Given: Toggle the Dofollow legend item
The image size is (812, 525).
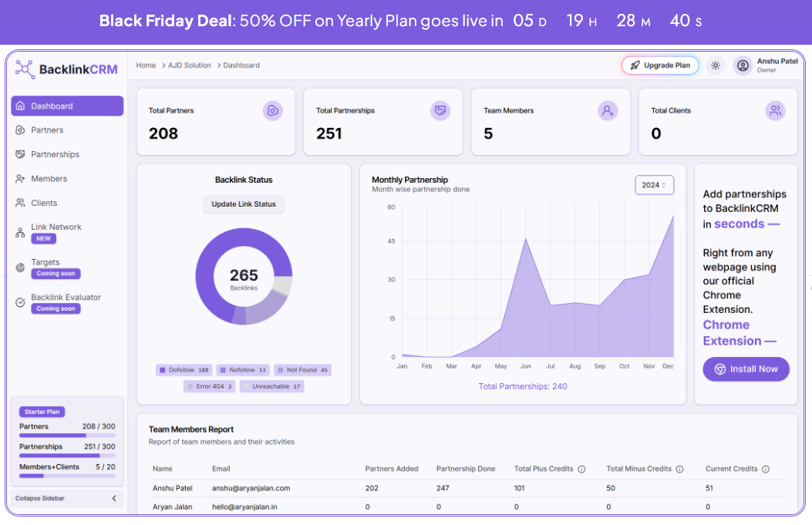Looking at the screenshot, I should click(x=184, y=370).
